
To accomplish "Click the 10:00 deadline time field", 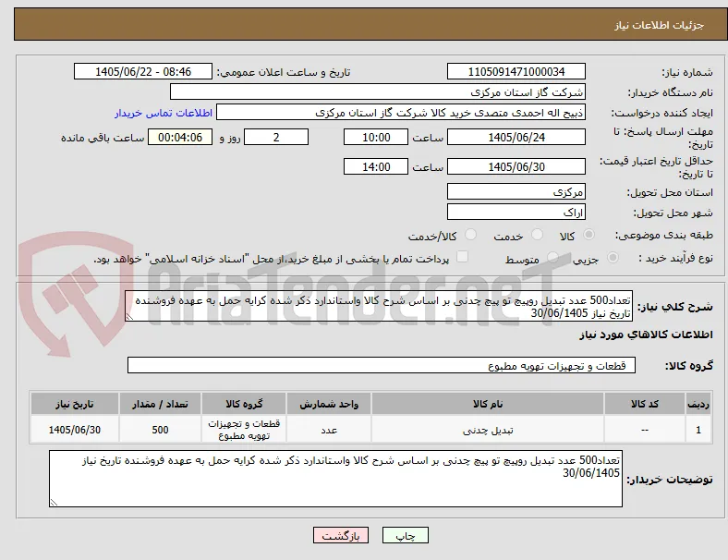I will (x=376, y=137).
